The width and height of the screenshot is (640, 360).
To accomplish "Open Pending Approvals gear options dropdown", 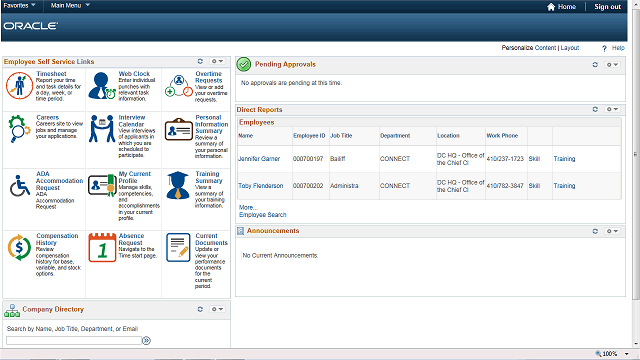I will (612, 64).
